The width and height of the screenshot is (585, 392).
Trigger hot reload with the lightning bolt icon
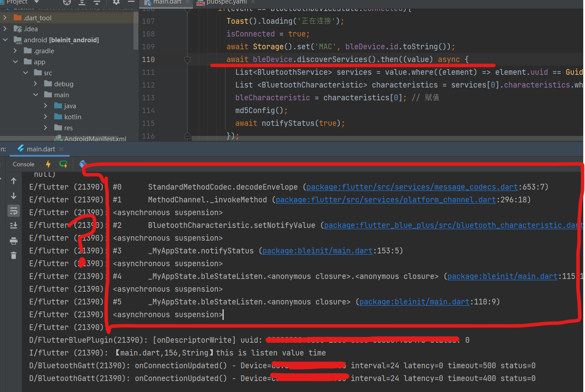coord(48,164)
